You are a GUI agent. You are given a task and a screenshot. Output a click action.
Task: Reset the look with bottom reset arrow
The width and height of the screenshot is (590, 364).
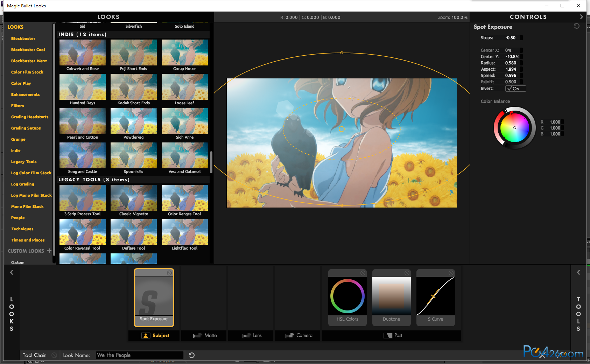point(192,355)
